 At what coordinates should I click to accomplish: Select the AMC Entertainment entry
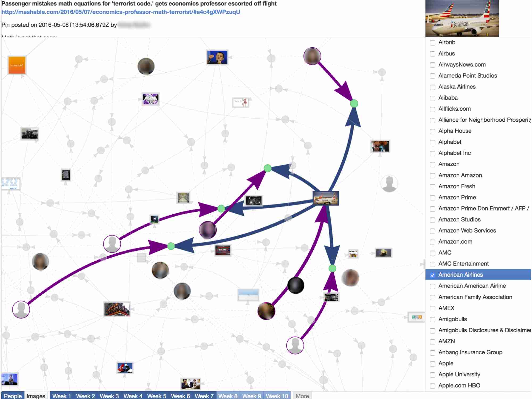pos(463,264)
